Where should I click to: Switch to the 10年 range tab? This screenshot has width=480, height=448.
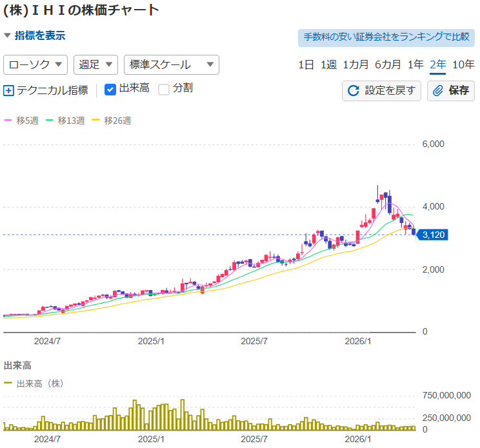click(x=463, y=64)
